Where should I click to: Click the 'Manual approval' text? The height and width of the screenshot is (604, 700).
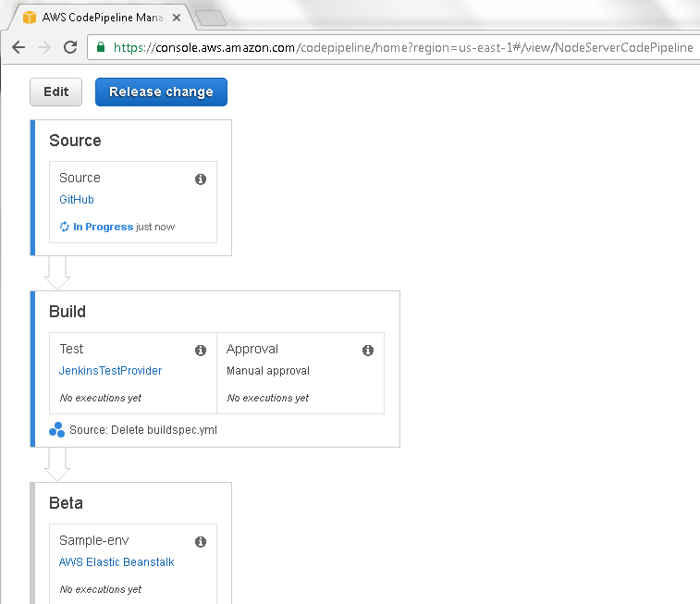(x=268, y=371)
